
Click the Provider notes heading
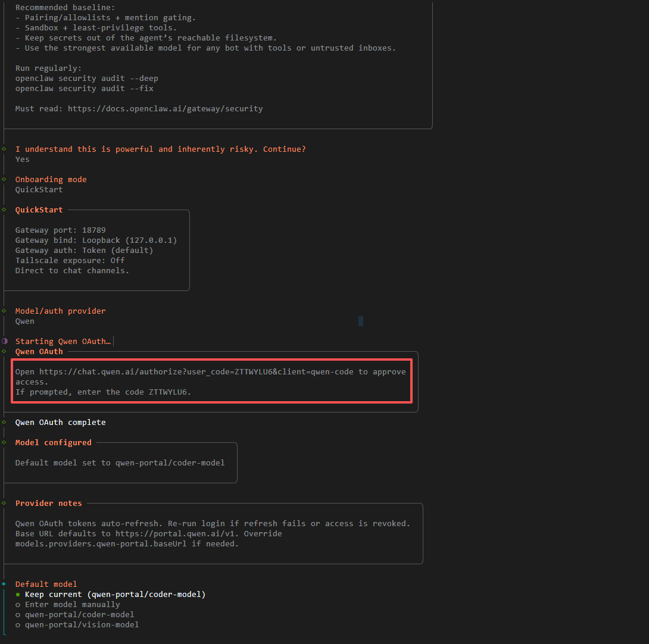pos(48,504)
